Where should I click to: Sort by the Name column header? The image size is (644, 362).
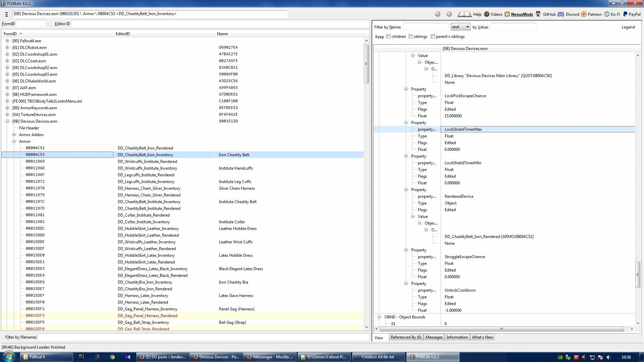289,34
